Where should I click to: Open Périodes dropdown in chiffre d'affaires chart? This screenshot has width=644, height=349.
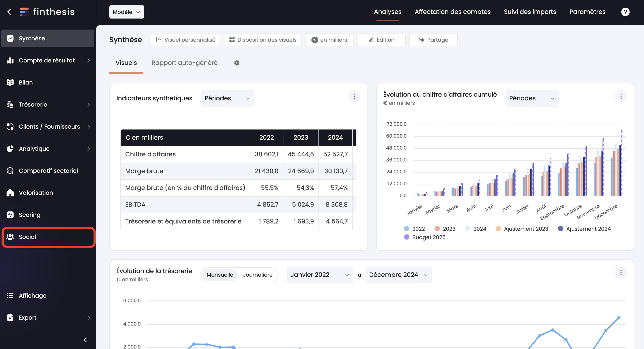tap(532, 98)
